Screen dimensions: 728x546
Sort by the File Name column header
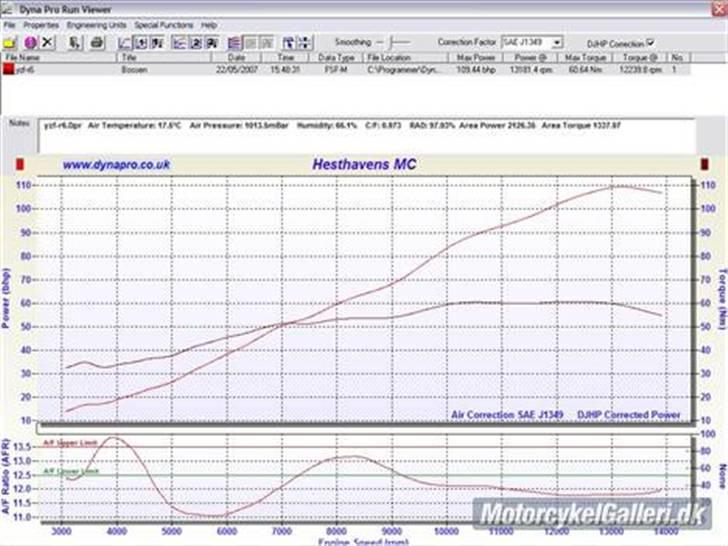coord(58,58)
